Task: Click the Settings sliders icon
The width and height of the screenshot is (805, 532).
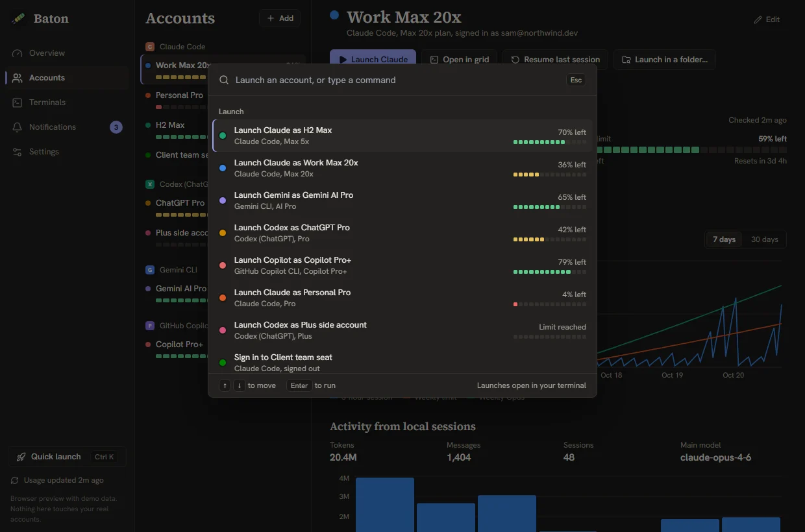Action: coord(18,152)
